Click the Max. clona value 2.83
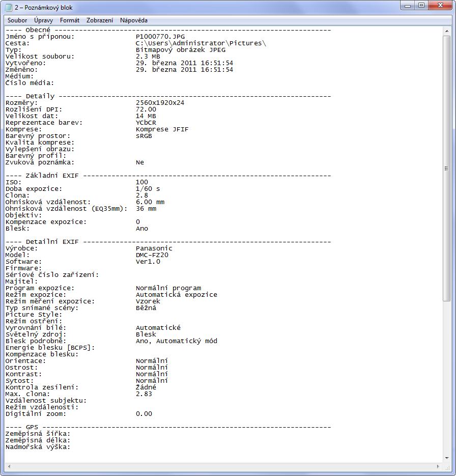Screen dimensions: 456x476 coord(144,394)
